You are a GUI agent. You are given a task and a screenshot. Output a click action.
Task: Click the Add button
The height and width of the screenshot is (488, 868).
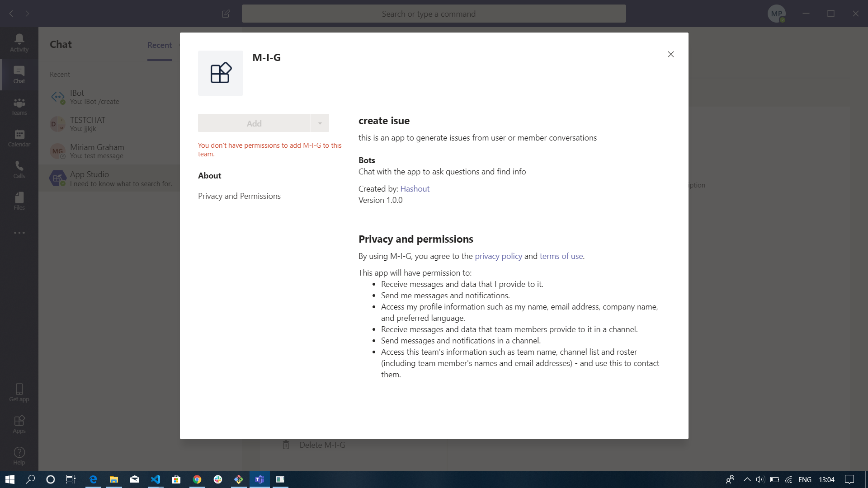[254, 122]
